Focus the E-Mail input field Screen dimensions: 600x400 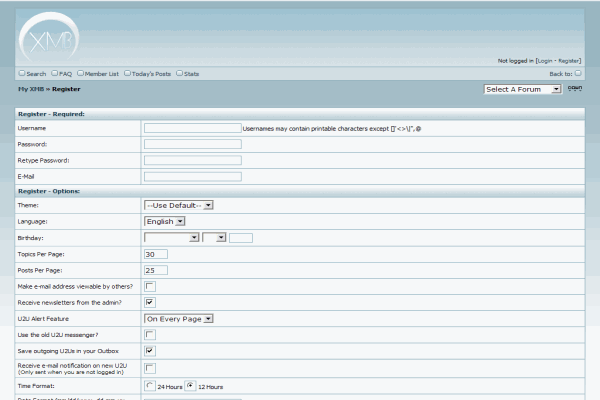point(192,176)
